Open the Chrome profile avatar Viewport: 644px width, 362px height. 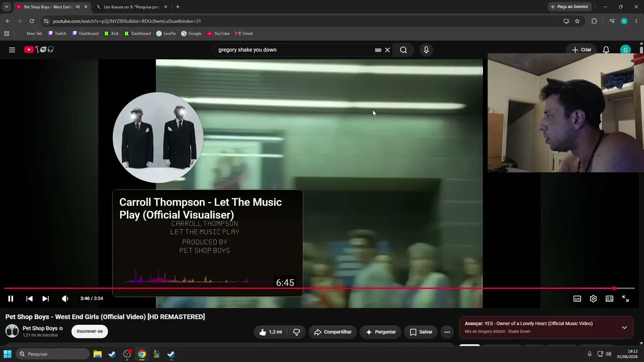click(x=624, y=21)
